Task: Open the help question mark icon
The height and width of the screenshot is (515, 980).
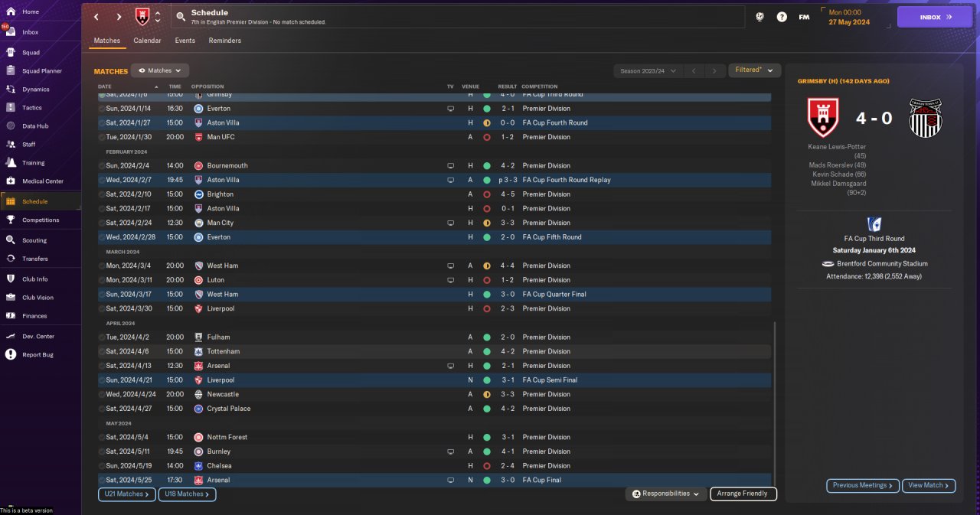Action: [x=782, y=17]
